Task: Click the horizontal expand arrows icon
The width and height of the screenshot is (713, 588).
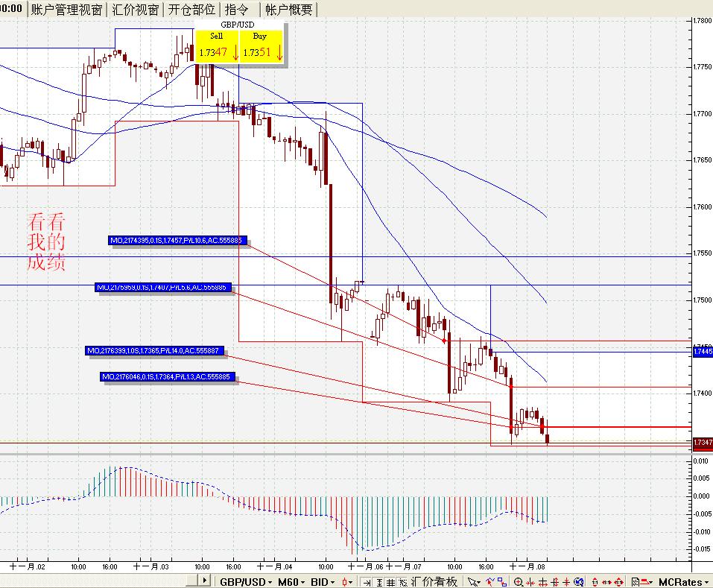Action: click(542, 581)
